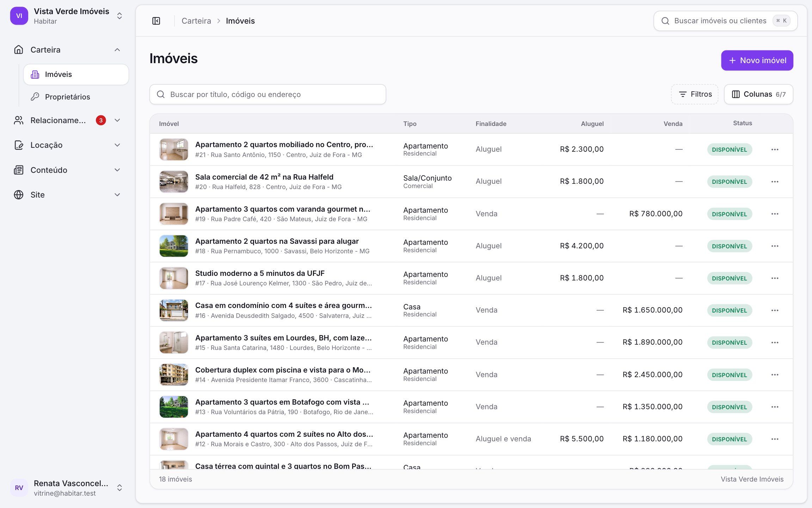Sort by the Aluguel column header

pos(592,124)
